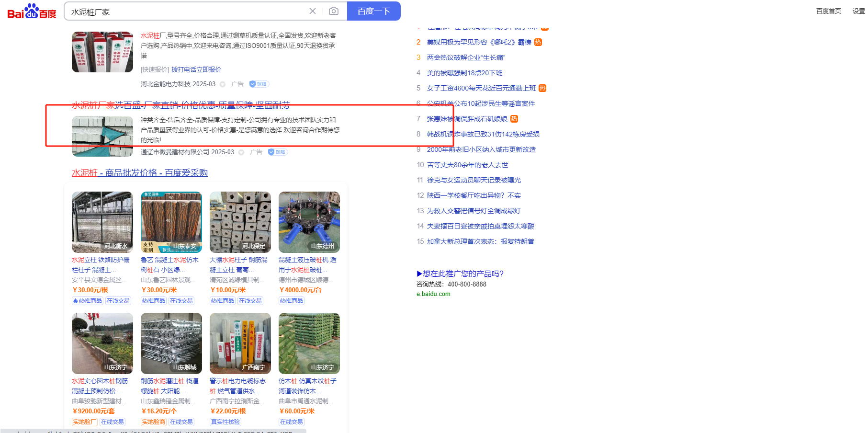Click the flame 热推商品 tag under 水泥立柱

(88, 301)
